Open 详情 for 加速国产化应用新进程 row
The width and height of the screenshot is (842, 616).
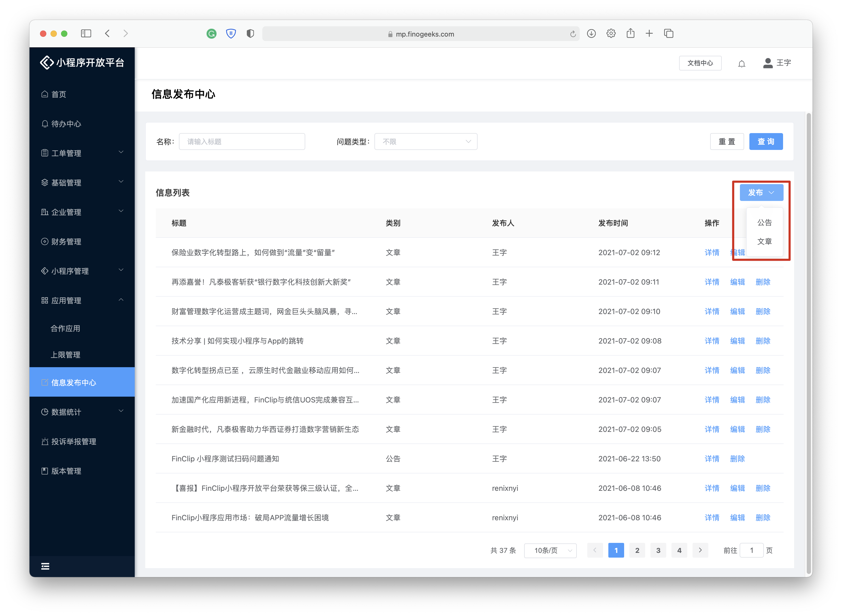pos(712,400)
